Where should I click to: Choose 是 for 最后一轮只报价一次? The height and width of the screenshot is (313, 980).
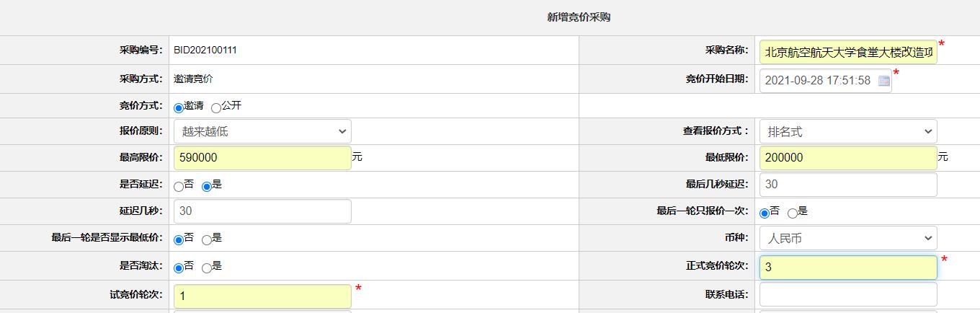point(793,213)
